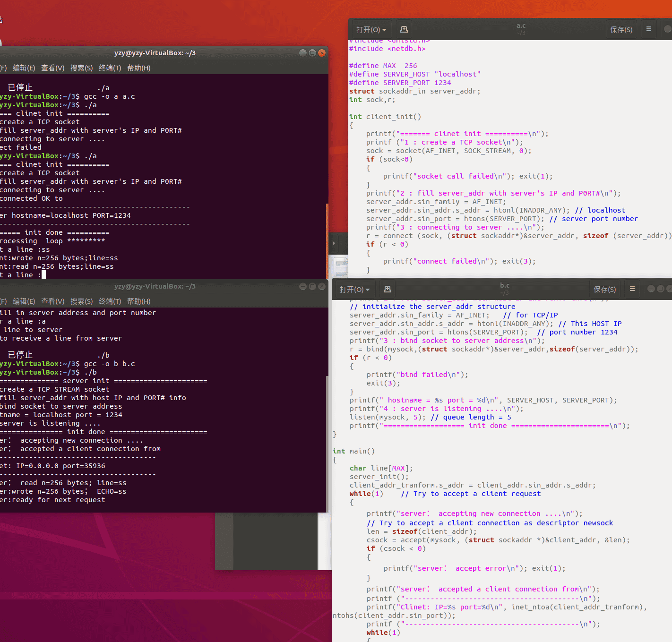This screenshot has width=672, height=642.
Task: Open the 打开(O) dropdown in the b.c window
Action: point(354,289)
